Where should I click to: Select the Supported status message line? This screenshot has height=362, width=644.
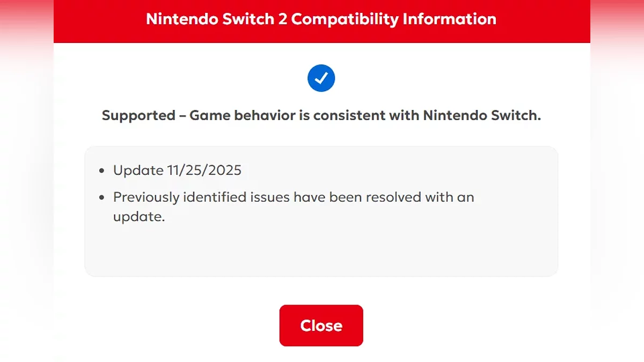click(321, 115)
